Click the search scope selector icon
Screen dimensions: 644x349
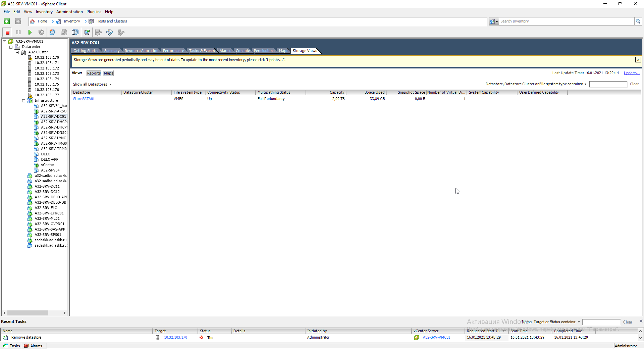(493, 21)
